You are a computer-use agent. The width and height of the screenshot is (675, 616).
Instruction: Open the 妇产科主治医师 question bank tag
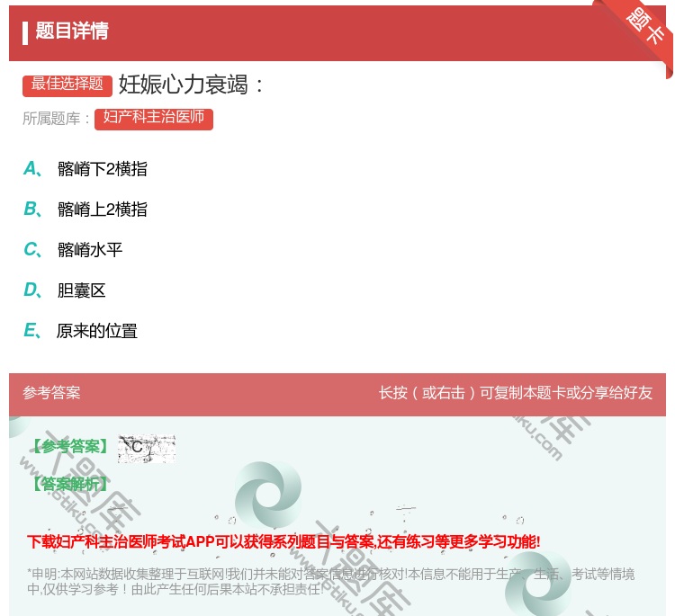[154, 118]
